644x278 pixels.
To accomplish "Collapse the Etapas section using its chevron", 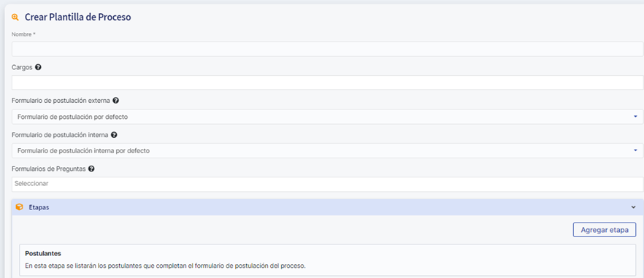I will pos(633,207).
